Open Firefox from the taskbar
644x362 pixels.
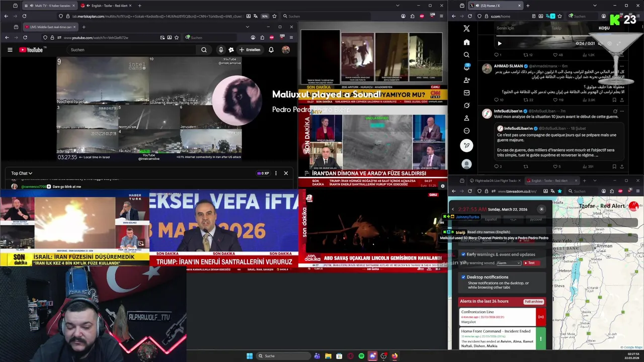394,356
